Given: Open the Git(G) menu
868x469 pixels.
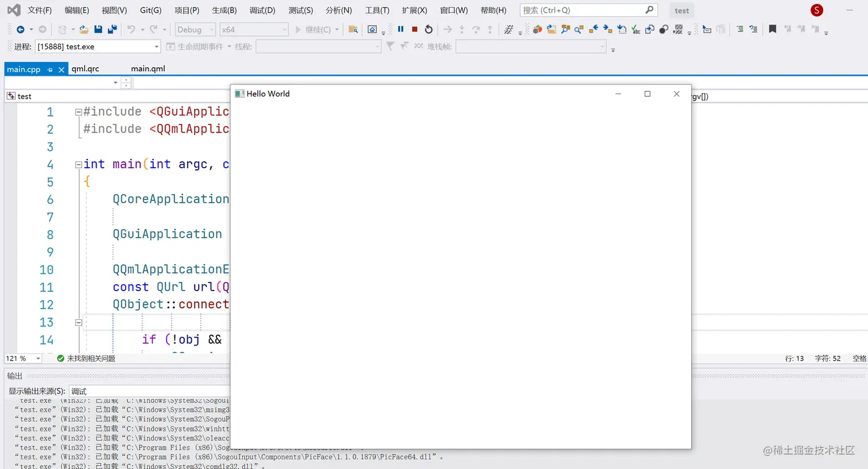Looking at the screenshot, I should (x=151, y=10).
